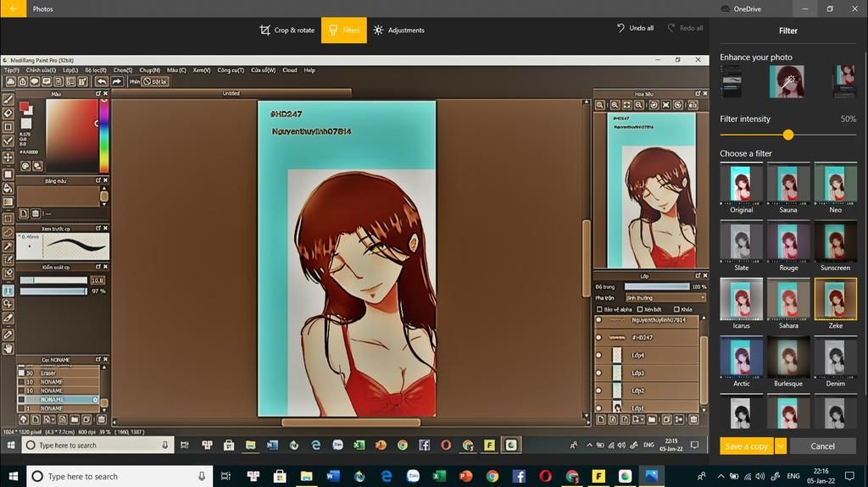The height and width of the screenshot is (487, 868).
Task: Select the Text tool in MediBang toolbox
Action: [x=8, y=290]
